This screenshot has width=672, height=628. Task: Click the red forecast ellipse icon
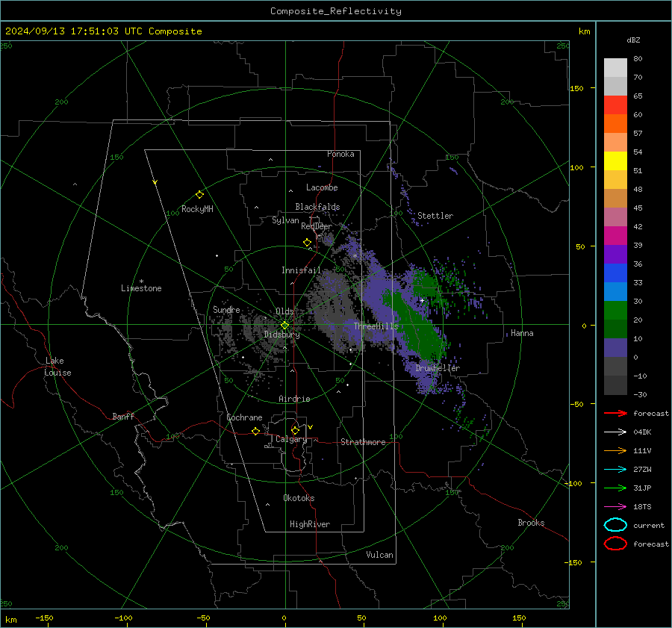click(615, 544)
